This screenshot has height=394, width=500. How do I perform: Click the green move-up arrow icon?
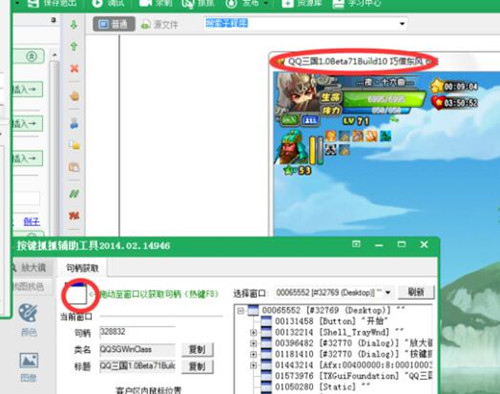click(74, 46)
